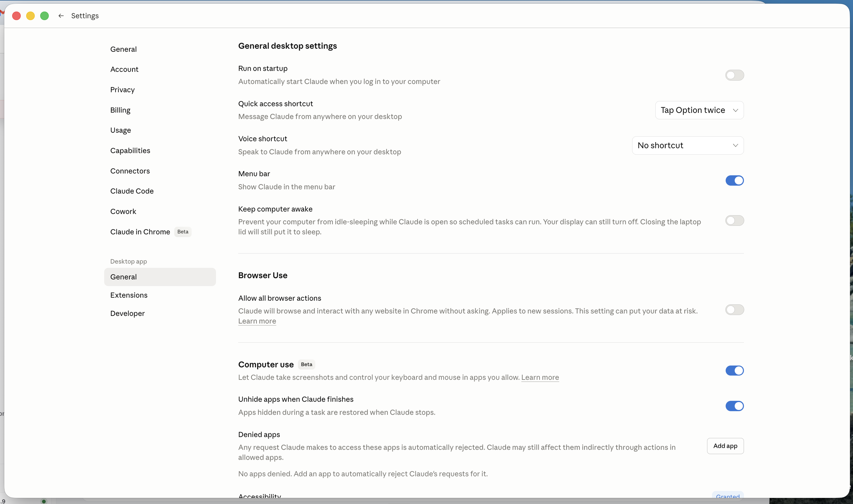Viewport: 853px width, 504px height.
Task: Select Privacy in the sidebar
Action: coord(122,89)
